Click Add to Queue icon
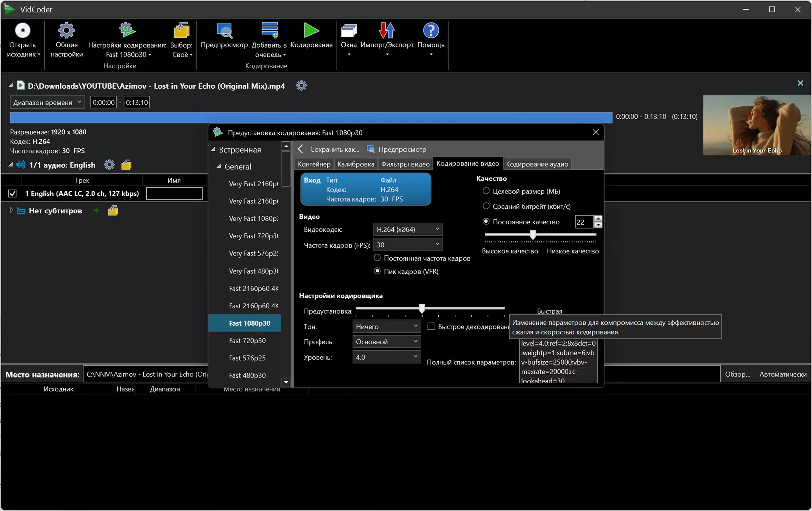The image size is (812, 511). tap(269, 31)
